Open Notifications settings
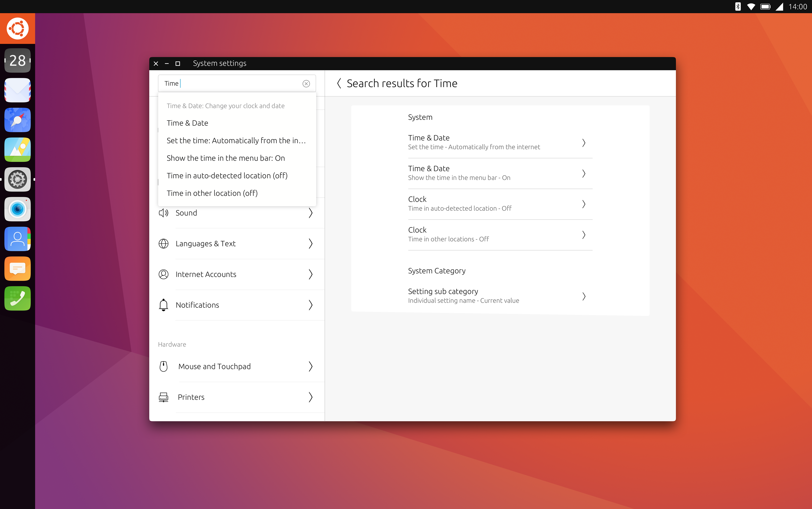The width and height of the screenshot is (812, 509). (237, 305)
